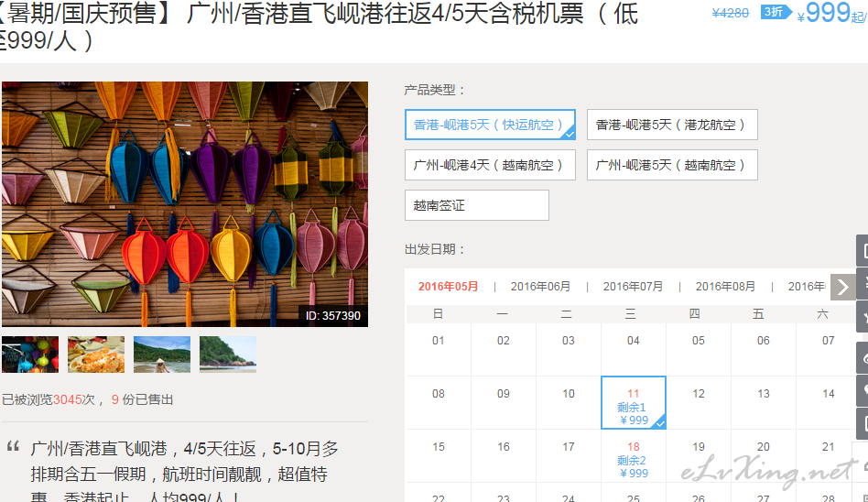Screen dimensions: 868x502
Task: Click the crossed-out price ¥4280
Action: point(730,13)
